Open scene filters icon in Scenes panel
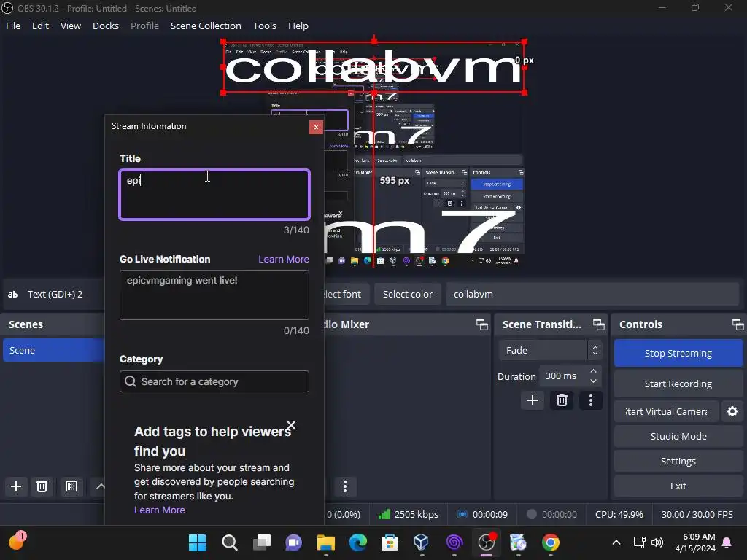Image resolution: width=747 pixels, height=560 pixels. pos(71,486)
